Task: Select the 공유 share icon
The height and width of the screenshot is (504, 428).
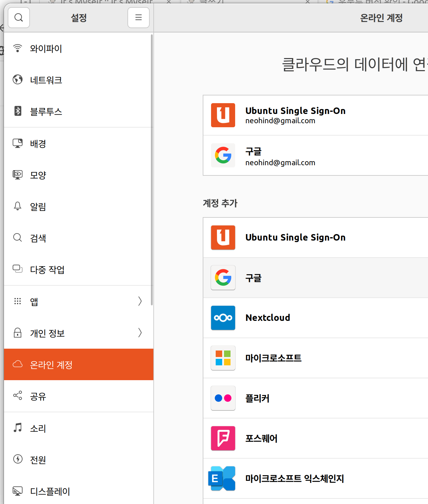Action: point(18,396)
